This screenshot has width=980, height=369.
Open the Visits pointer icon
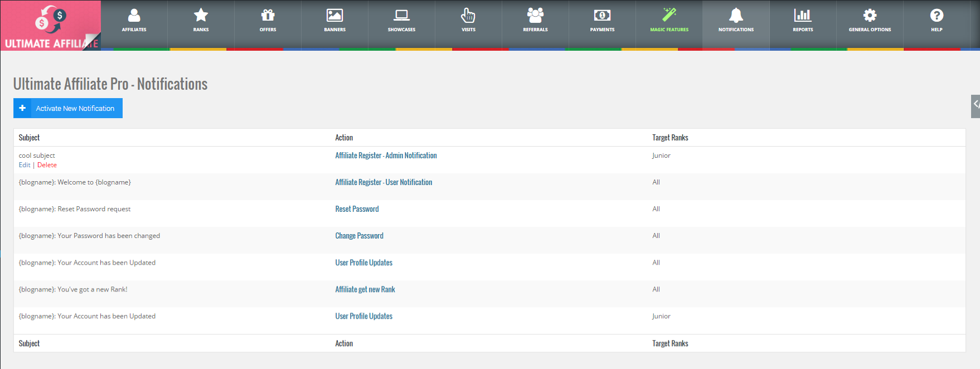(468, 16)
